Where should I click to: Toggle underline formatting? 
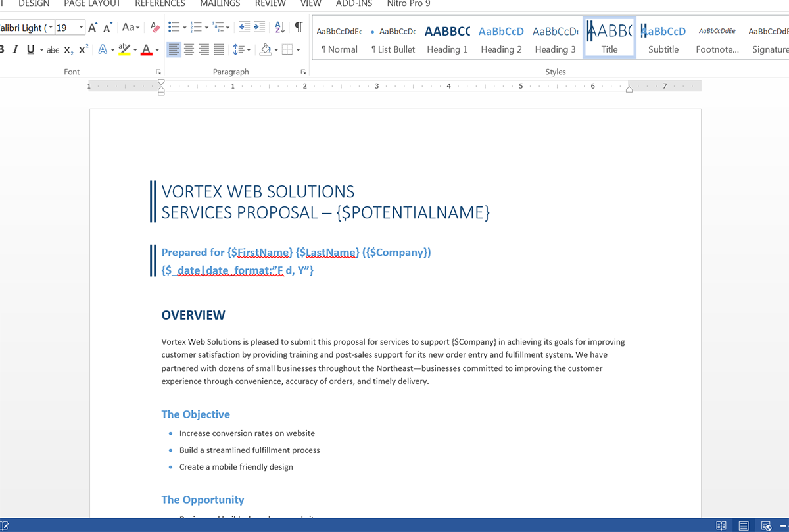click(30, 49)
